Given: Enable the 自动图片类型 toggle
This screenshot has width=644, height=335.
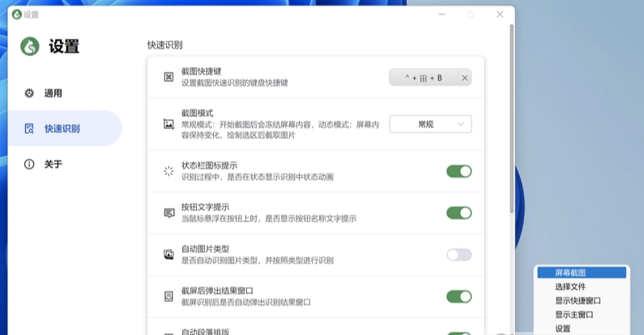Looking at the screenshot, I should tap(458, 255).
